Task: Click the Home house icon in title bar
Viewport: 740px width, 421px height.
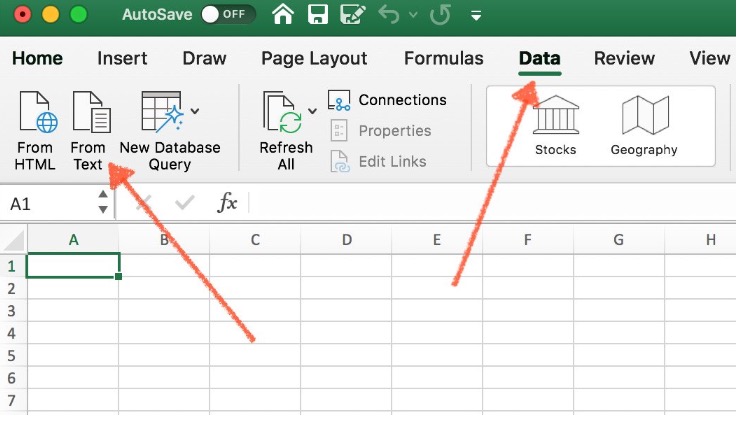Action: 283,15
